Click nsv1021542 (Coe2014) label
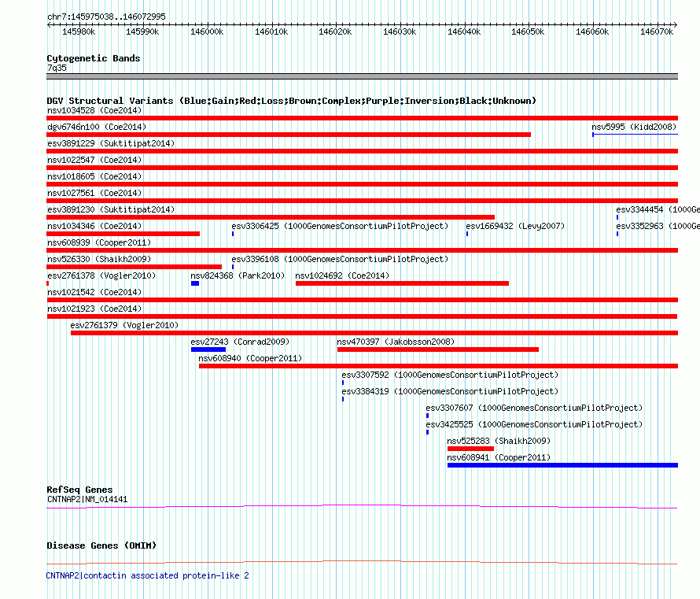Image resolution: width=700 pixels, height=599 pixels. tap(94, 292)
